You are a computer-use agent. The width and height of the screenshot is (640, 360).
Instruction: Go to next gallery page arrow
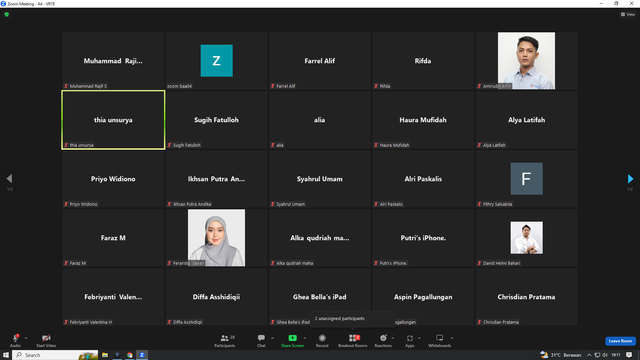(630, 178)
